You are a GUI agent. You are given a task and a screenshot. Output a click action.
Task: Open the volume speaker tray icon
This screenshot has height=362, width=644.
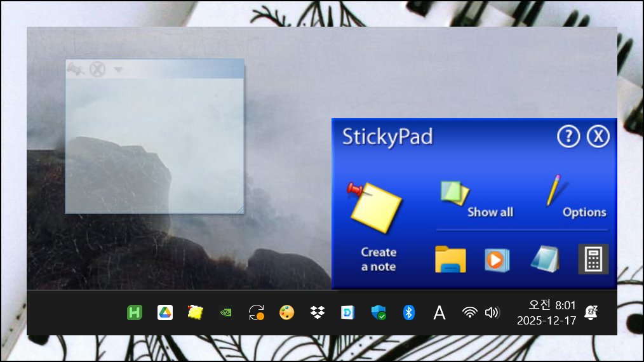click(x=492, y=312)
